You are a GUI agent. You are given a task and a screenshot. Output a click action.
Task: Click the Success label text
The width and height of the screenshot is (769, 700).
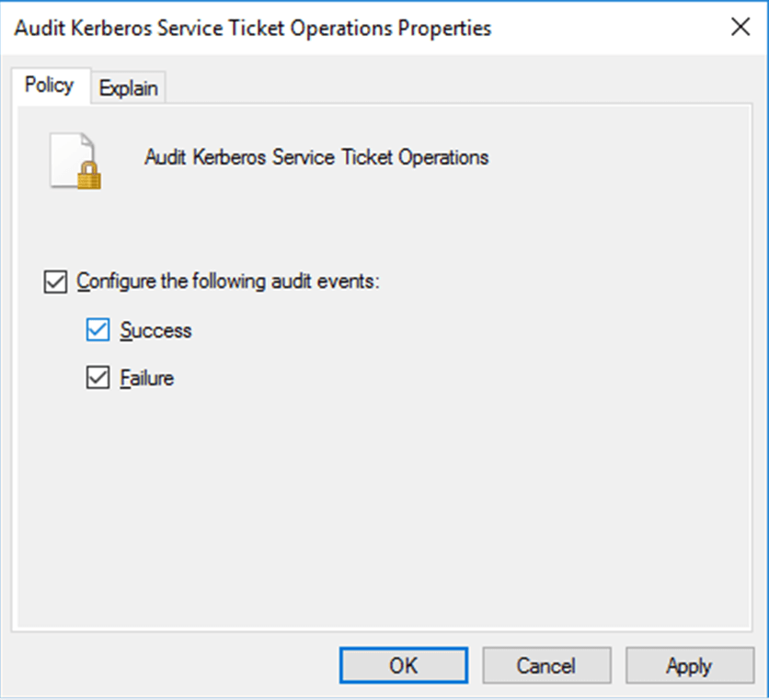tap(155, 330)
